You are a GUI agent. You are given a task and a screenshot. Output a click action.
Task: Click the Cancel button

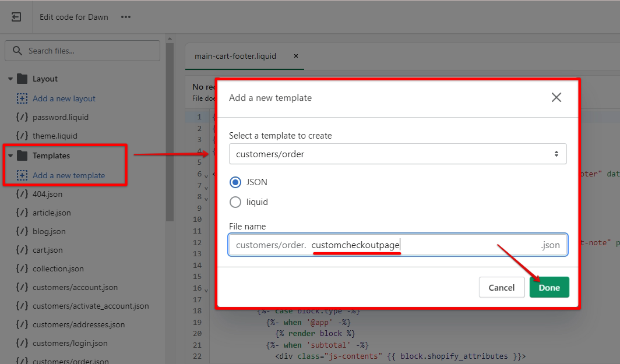tap(501, 287)
